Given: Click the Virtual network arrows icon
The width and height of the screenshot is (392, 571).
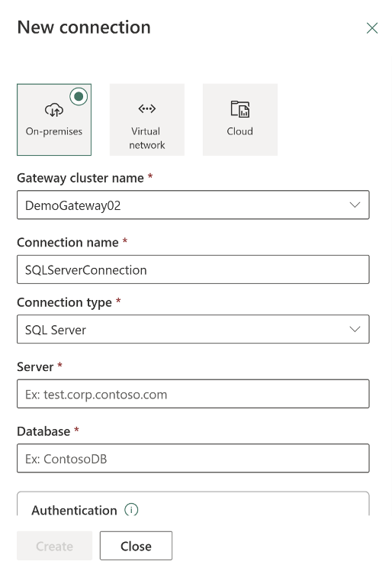Looking at the screenshot, I should point(147,108).
